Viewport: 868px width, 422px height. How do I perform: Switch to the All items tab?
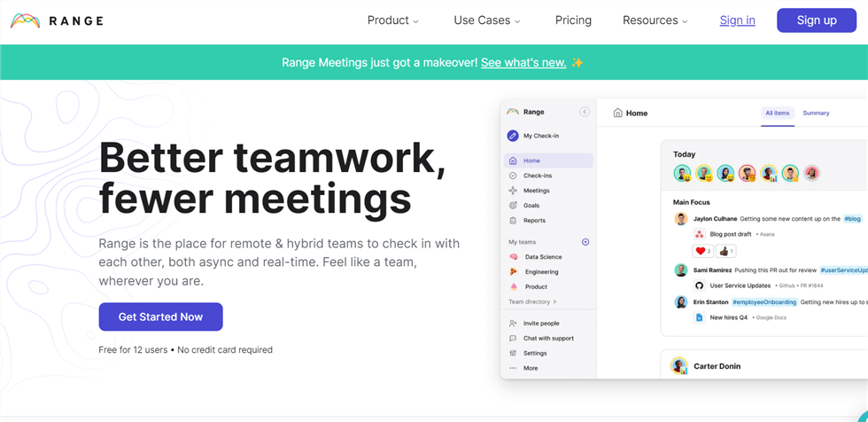(x=778, y=113)
